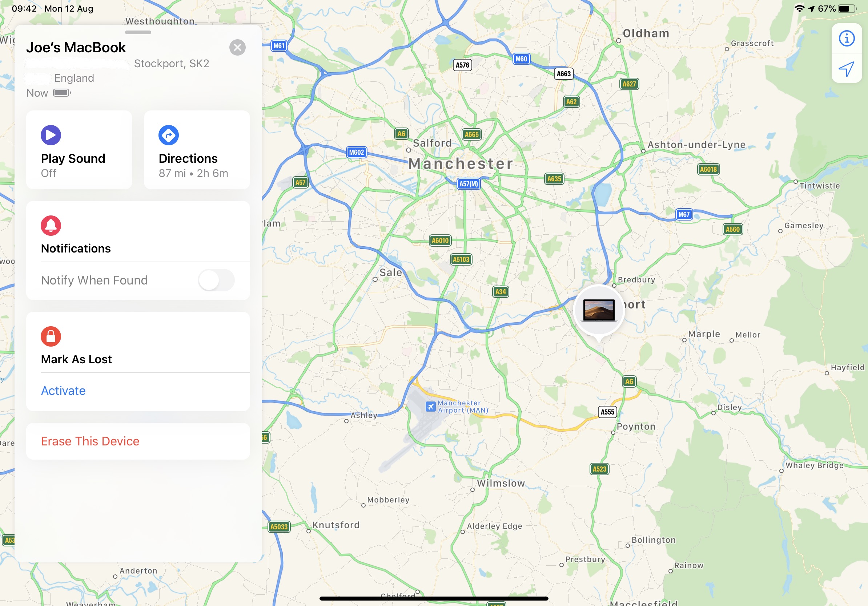The width and height of the screenshot is (868, 606).
Task: Tap the panel grabber handle
Action: pyautogui.click(x=138, y=32)
